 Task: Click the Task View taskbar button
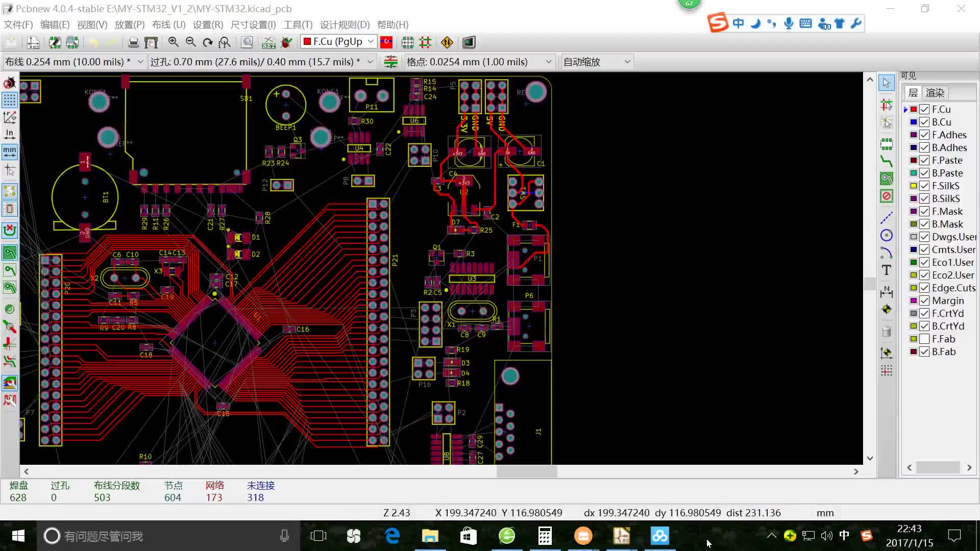[318, 536]
